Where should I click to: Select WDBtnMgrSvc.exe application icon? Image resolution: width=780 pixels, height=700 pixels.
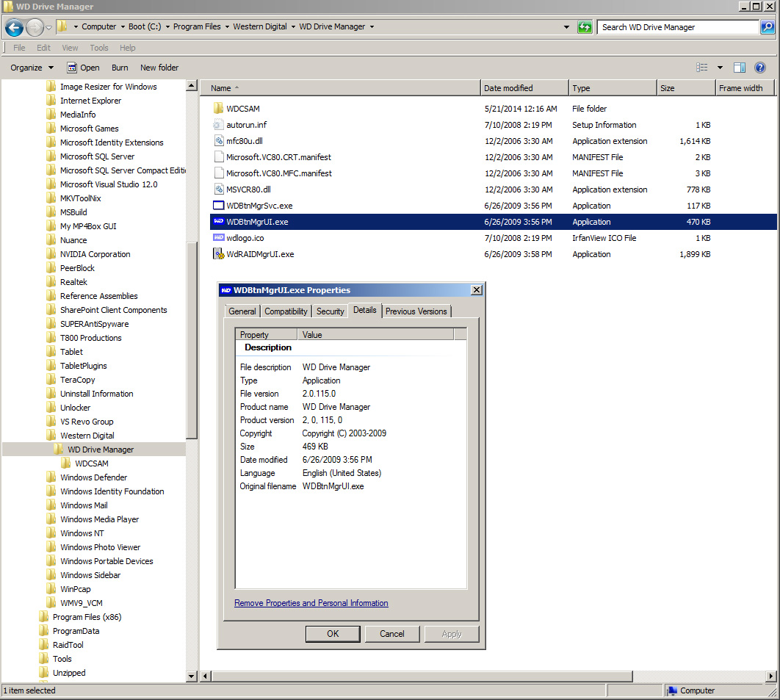[218, 206]
